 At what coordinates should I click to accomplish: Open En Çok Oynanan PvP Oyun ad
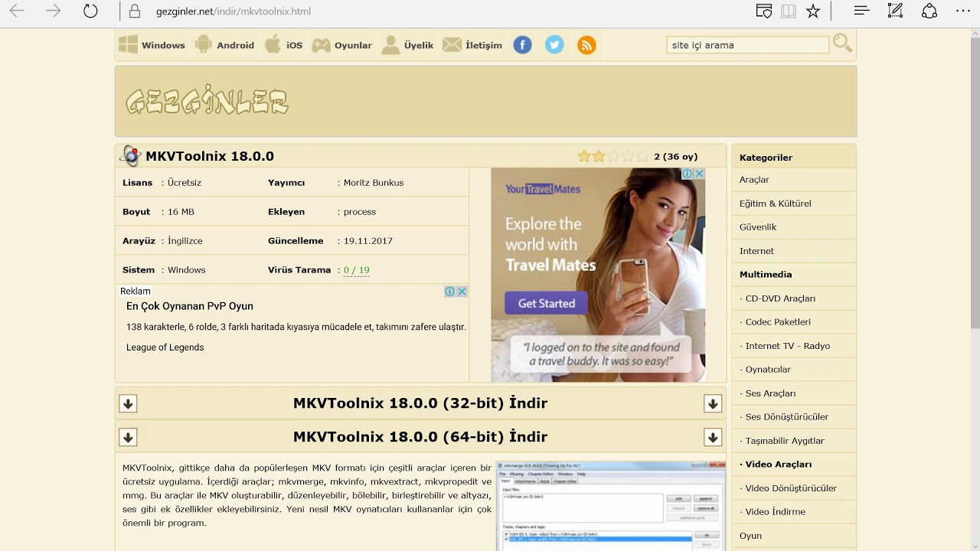[x=190, y=306]
